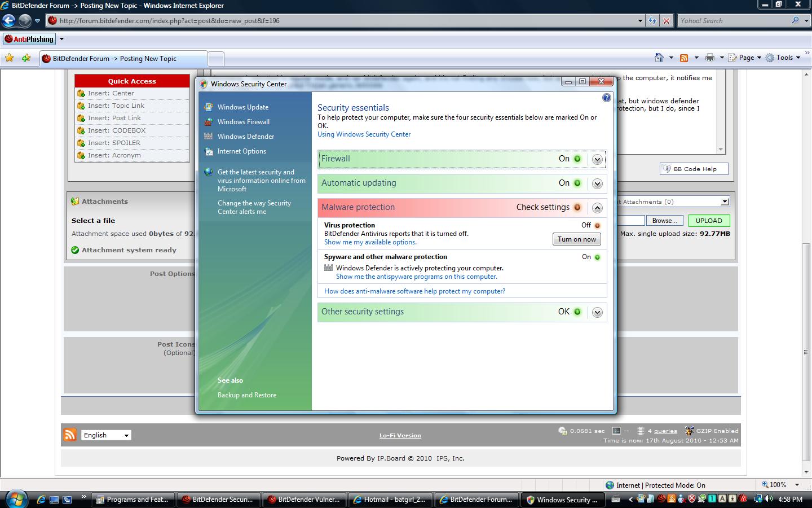The image size is (812, 508).
Task: Collapse the Malware protection section
Action: point(597,208)
